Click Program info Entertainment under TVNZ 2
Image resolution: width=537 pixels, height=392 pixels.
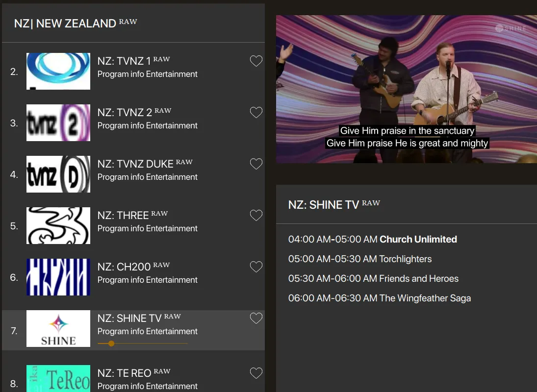pos(147,125)
